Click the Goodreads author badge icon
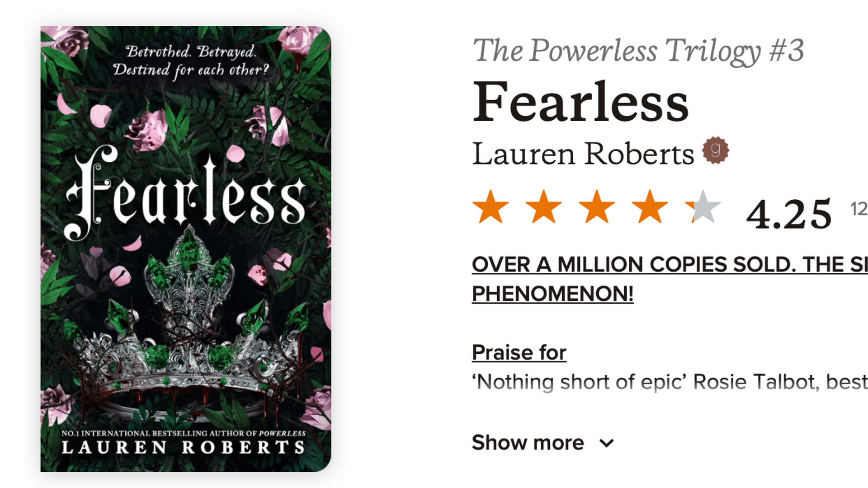Viewport: 868px width, 488px height. (715, 150)
